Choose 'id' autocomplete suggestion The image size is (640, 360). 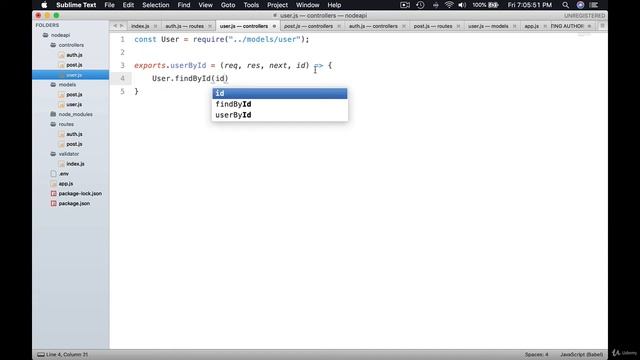pos(280,93)
